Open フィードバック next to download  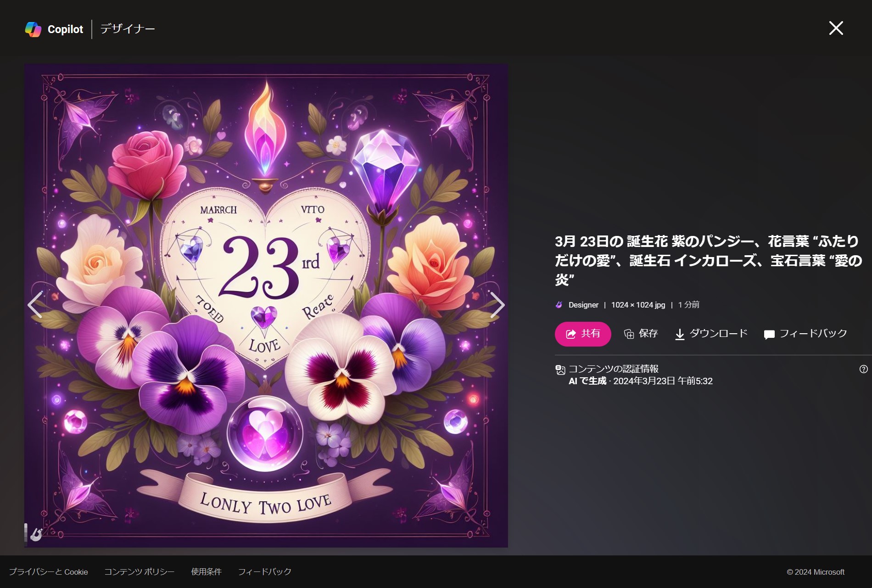(805, 334)
